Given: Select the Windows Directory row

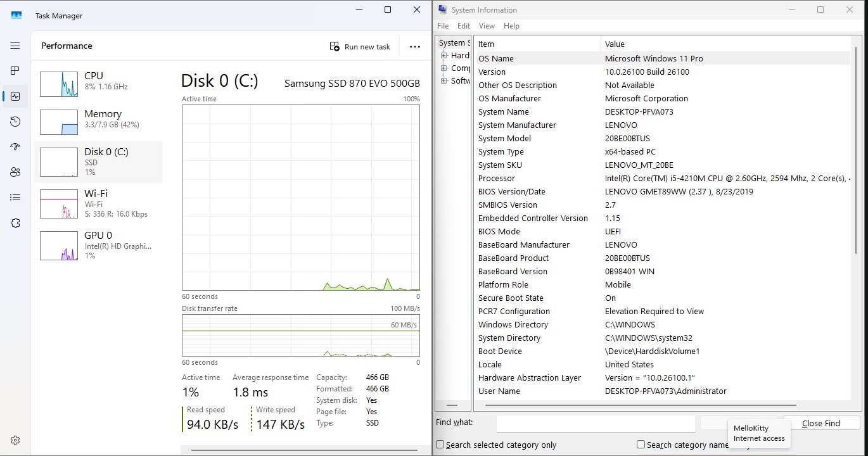Looking at the screenshot, I should pyautogui.click(x=662, y=324).
